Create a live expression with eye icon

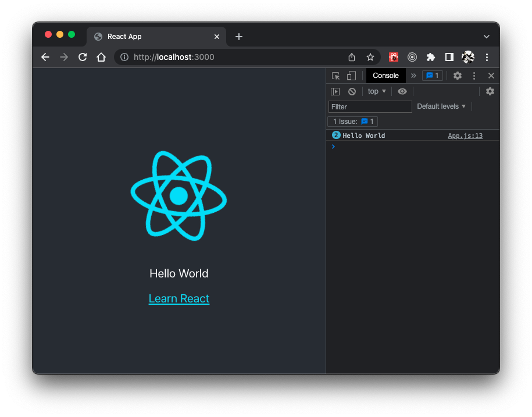click(402, 91)
